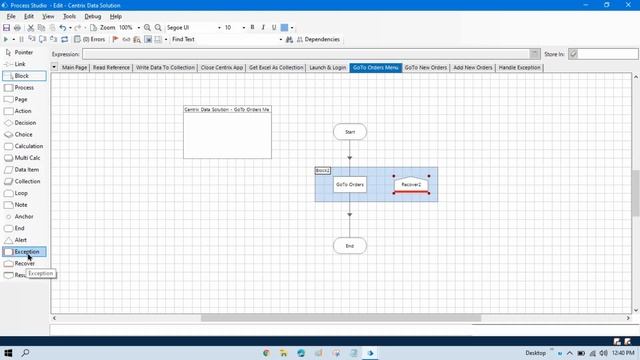The height and width of the screenshot is (360, 640).
Task: Toggle breakpoint with the red flag
Action: 116,39
